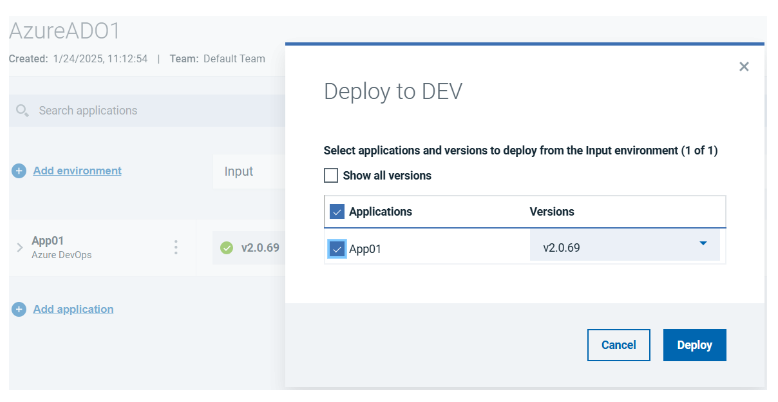
Task: Open the three-dot menu for App01
Action: tap(176, 247)
